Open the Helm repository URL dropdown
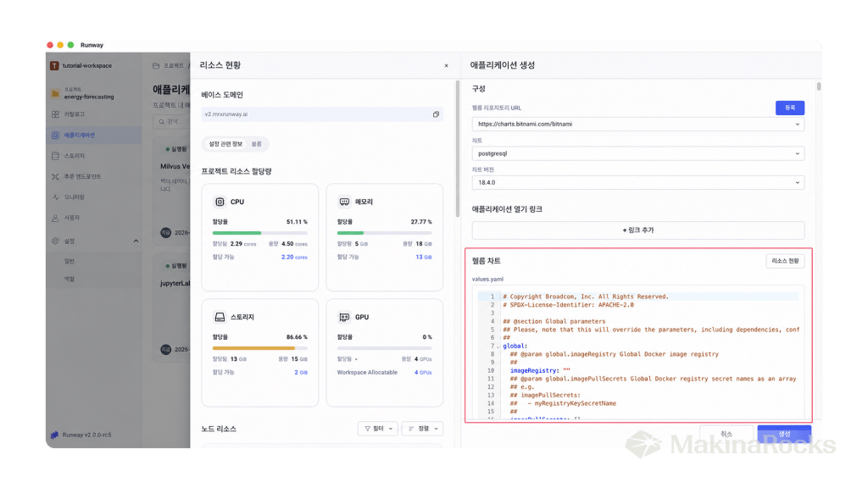 pos(637,124)
